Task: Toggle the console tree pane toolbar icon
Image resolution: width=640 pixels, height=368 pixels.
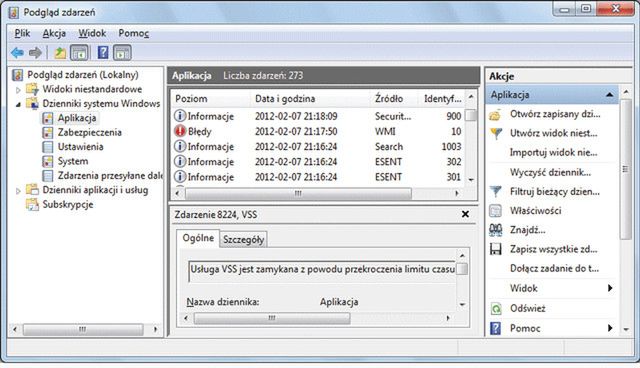Action: tap(79, 53)
